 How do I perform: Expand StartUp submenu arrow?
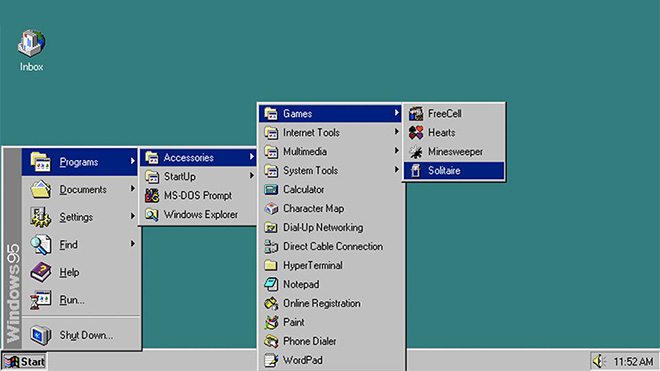pos(251,176)
